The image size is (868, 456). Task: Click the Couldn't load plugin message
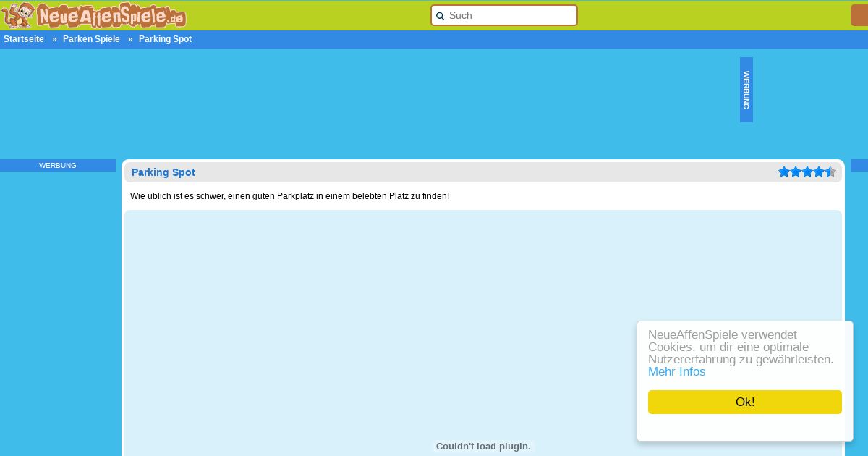click(x=483, y=447)
